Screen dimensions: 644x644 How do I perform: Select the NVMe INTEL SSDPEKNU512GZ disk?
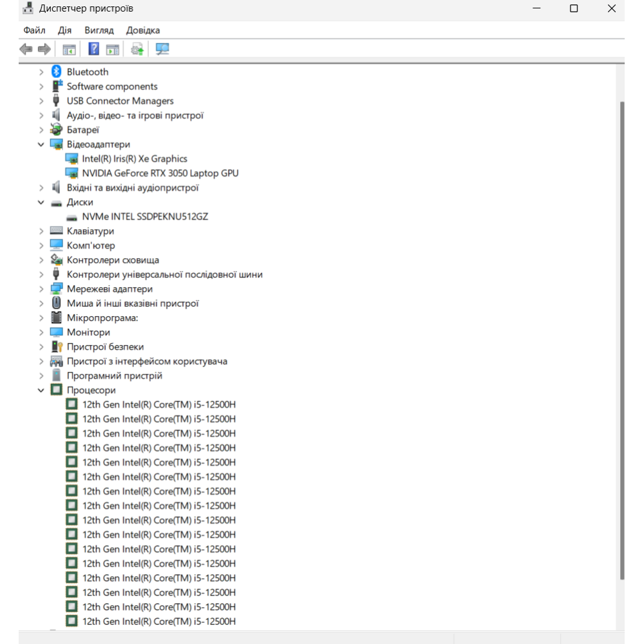145,216
